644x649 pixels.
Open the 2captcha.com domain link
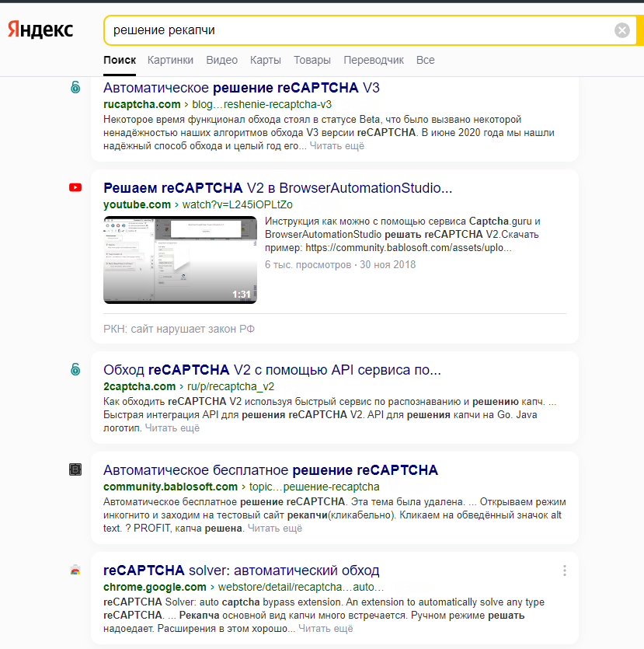tap(139, 386)
